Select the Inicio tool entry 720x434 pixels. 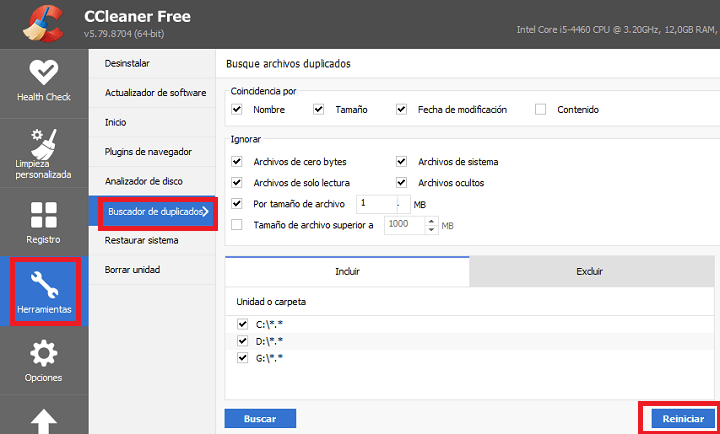click(152, 122)
